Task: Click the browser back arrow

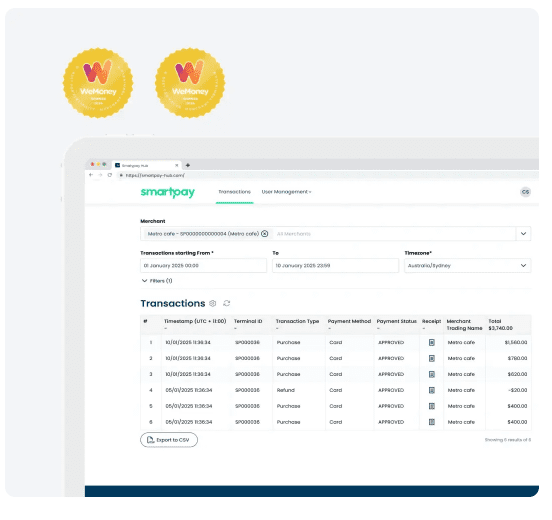Action: point(91,175)
